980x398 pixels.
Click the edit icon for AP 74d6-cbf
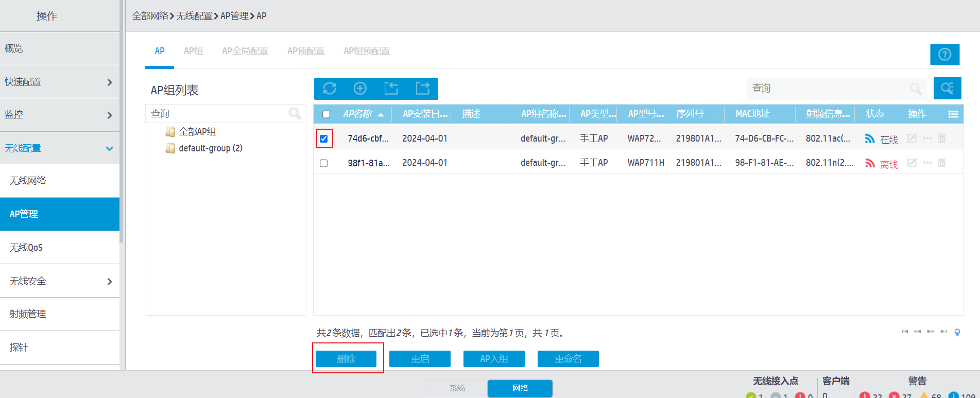click(912, 138)
